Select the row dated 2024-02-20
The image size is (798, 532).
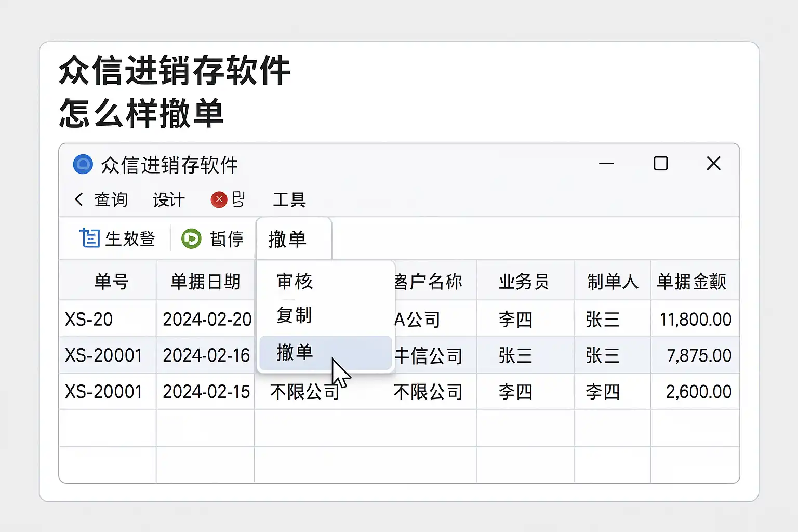pyautogui.click(x=207, y=319)
